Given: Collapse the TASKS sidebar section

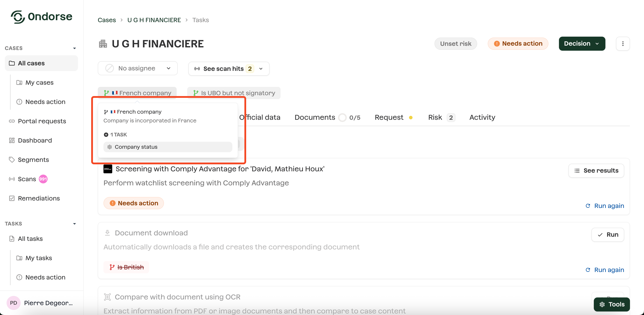Looking at the screenshot, I should tap(74, 224).
